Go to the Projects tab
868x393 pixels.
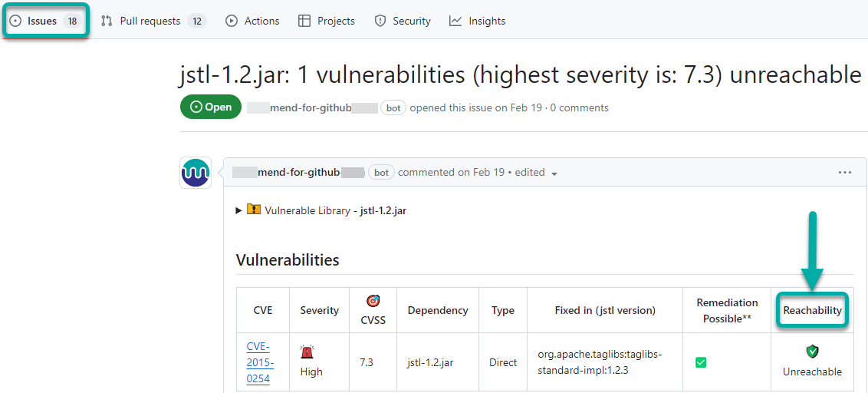327,21
